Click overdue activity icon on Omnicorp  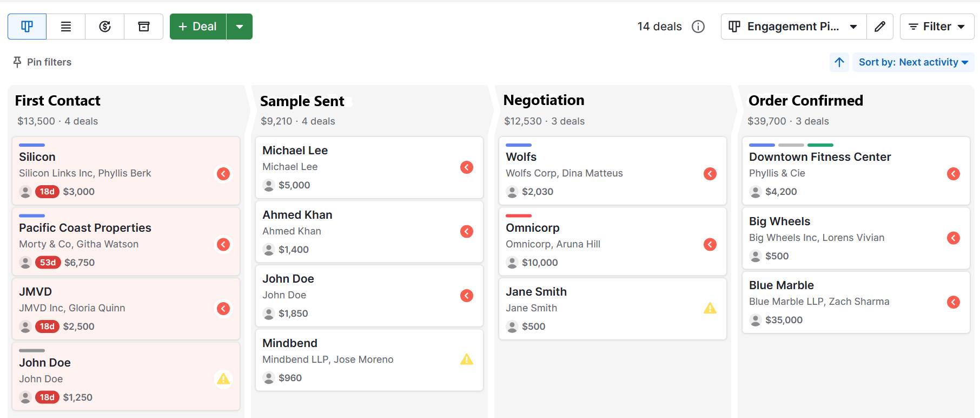710,245
